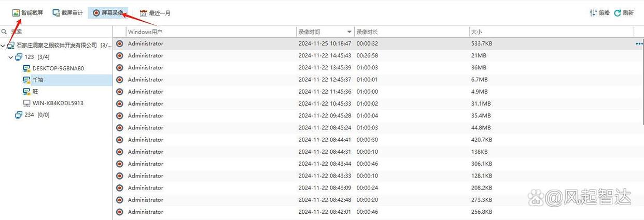Sort by the 录像时间 column dropdown arrow
Viewport: 644px width, 220px height.
tap(349, 32)
